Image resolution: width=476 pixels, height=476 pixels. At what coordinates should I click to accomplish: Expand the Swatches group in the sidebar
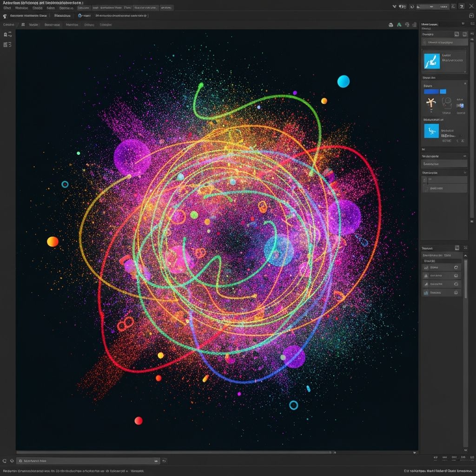(x=465, y=173)
